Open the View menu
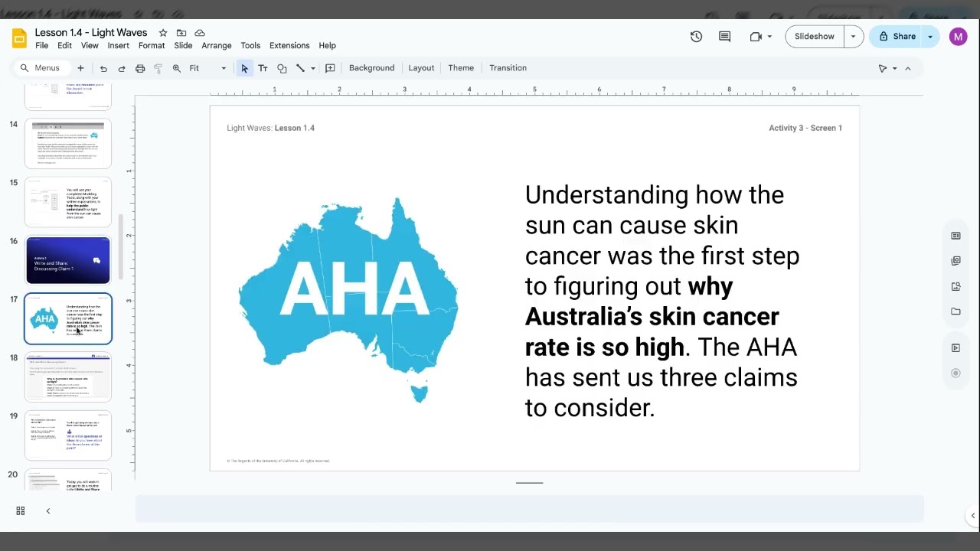Viewport: 980px width, 551px height. 90,46
